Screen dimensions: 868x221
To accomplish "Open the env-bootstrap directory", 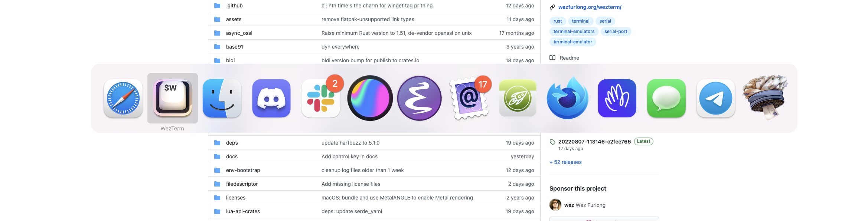I will tap(243, 170).
